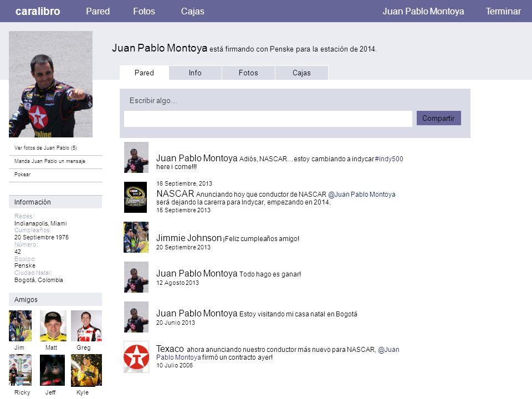Open the large profile photo

click(50, 84)
